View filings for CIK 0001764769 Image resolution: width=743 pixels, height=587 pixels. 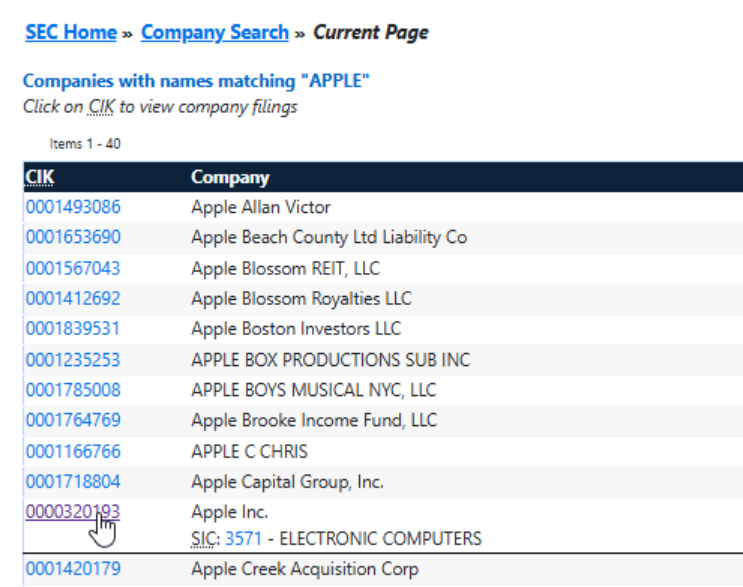coord(73,421)
